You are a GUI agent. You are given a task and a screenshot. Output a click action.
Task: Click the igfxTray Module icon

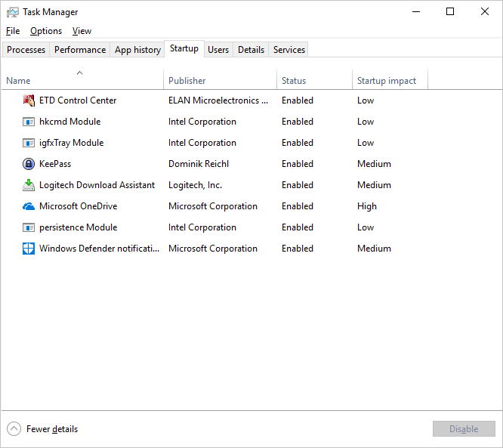(29, 143)
